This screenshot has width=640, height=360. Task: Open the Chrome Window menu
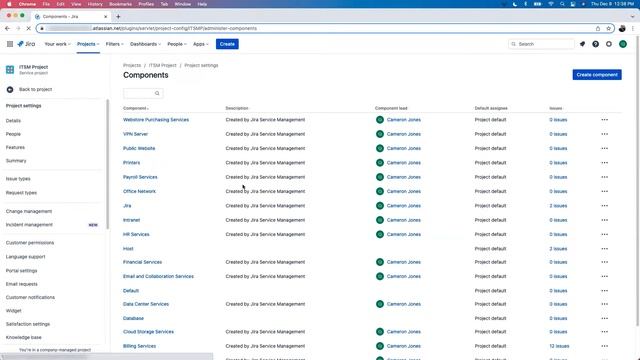click(x=182, y=4)
